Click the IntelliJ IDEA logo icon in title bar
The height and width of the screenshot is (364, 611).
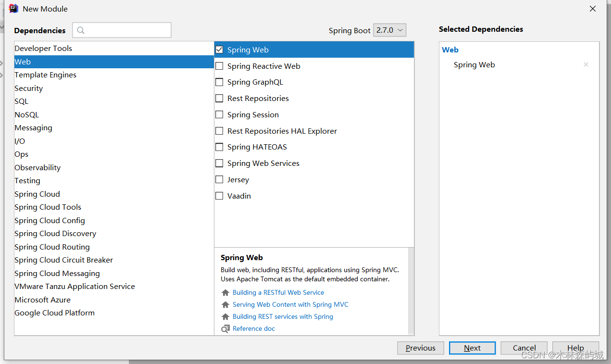tap(13, 9)
